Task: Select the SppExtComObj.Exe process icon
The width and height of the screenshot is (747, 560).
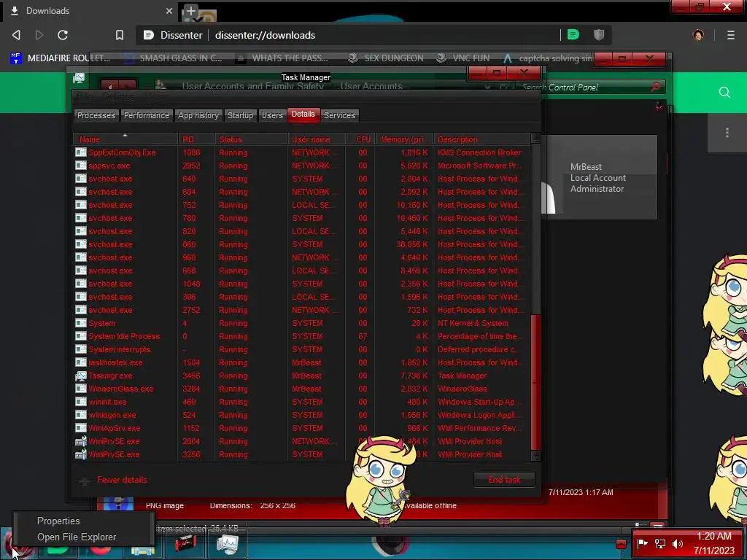Action: click(80, 152)
